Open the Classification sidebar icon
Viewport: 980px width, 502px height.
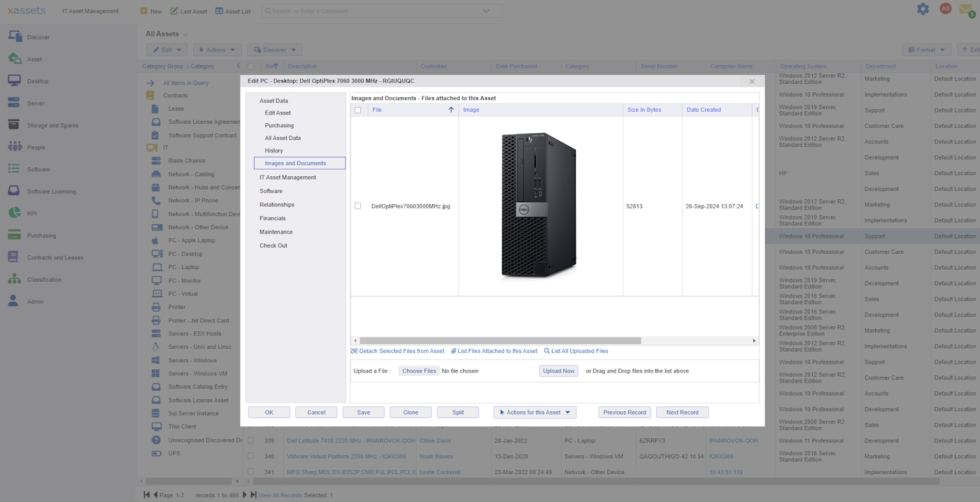point(14,280)
